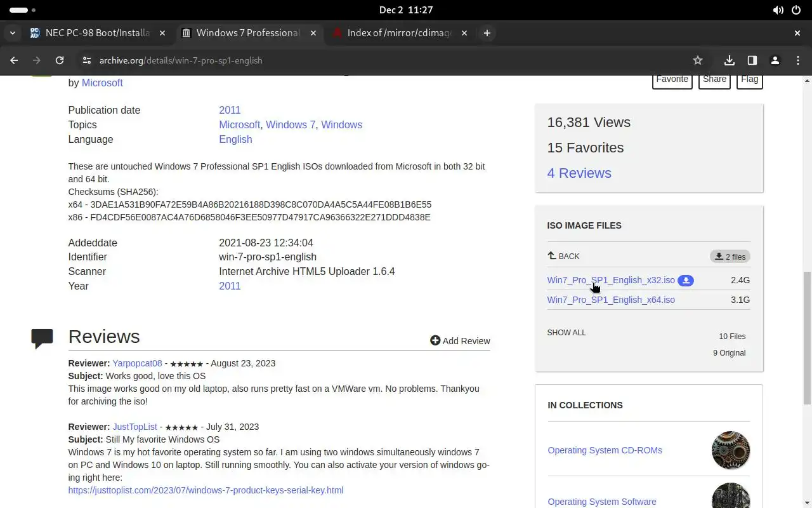Viewport: 812px width, 508px height.
Task: Click the Share button
Action: (x=714, y=80)
